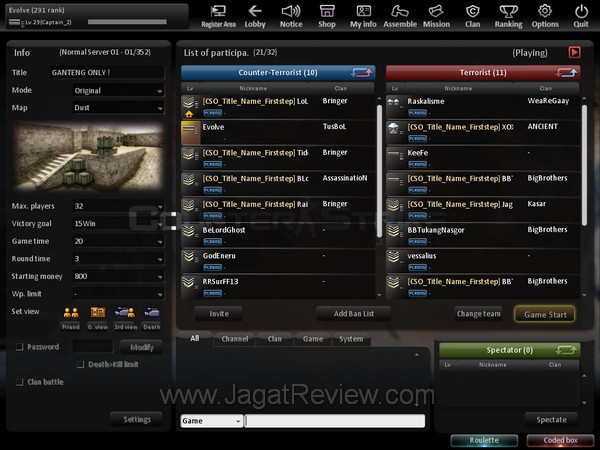Image resolution: width=600 pixels, height=450 pixels.
Task: Click the Change team button
Action: [478, 314]
